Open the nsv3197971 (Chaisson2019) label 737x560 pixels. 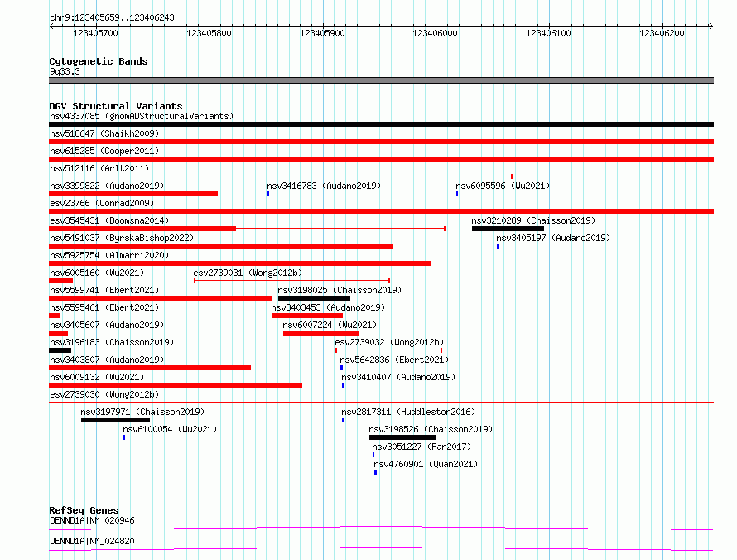point(142,412)
